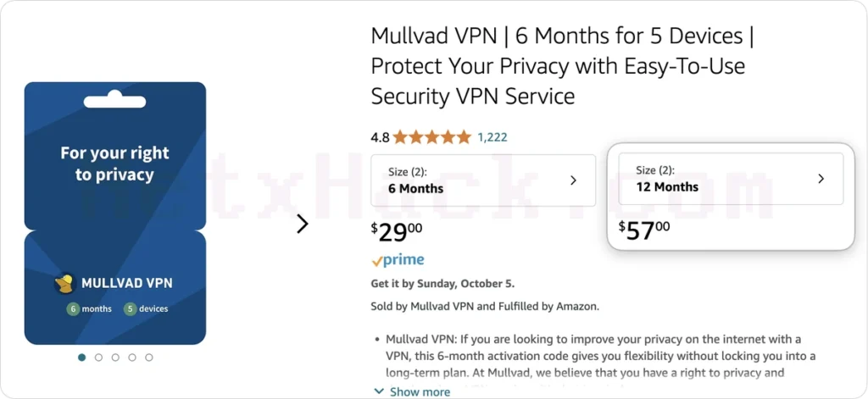Select the fifth carousel dot
868x399 pixels.
pos(149,357)
